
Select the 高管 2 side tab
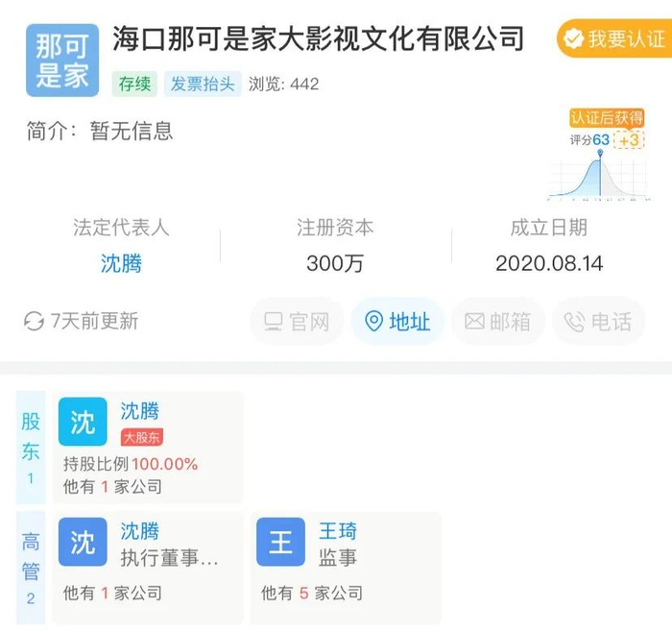click(x=31, y=568)
